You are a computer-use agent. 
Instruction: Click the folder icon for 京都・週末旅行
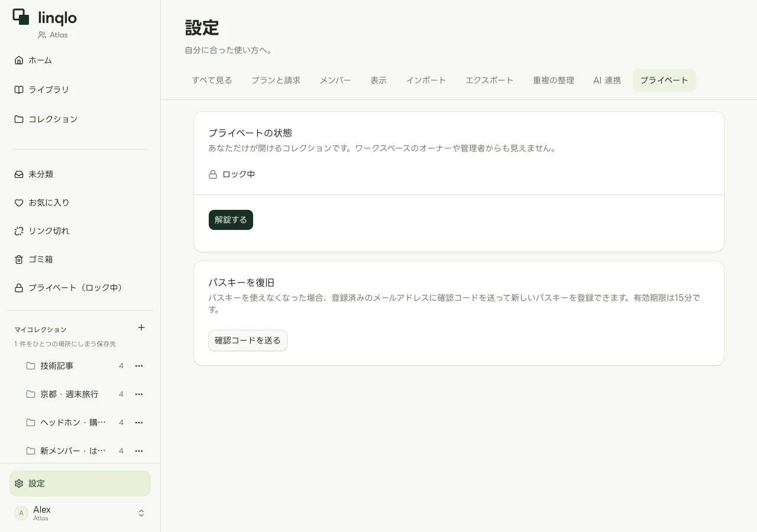(x=31, y=394)
